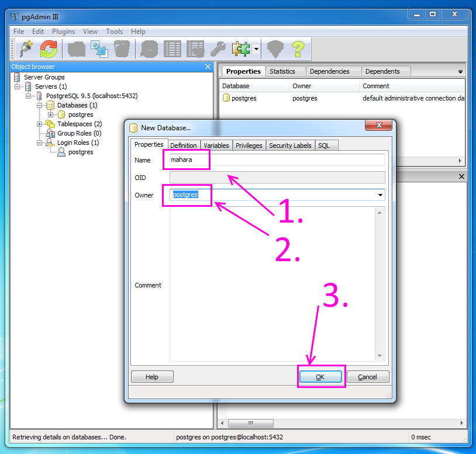Switch to dialog Privileges tab
Image resolution: width=476 pixels, height=454 pixels.
click(x=249, y=145)
